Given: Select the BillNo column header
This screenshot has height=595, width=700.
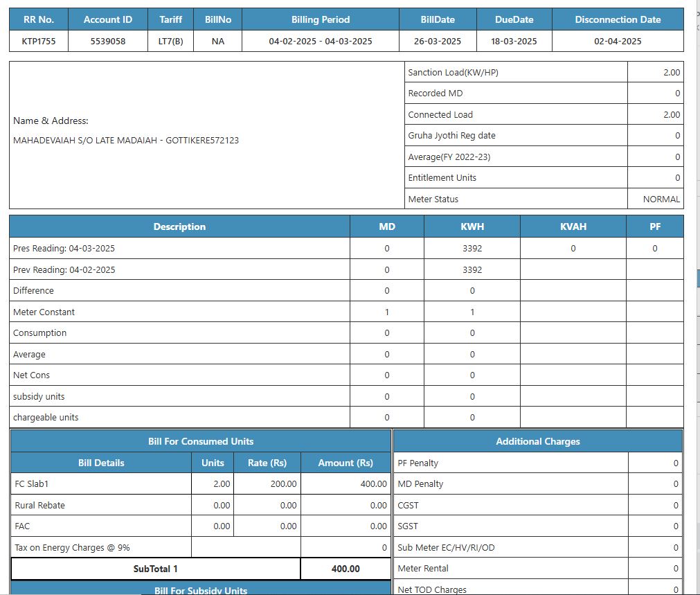Looking at the screenshot, I should [x=218, y=19].
